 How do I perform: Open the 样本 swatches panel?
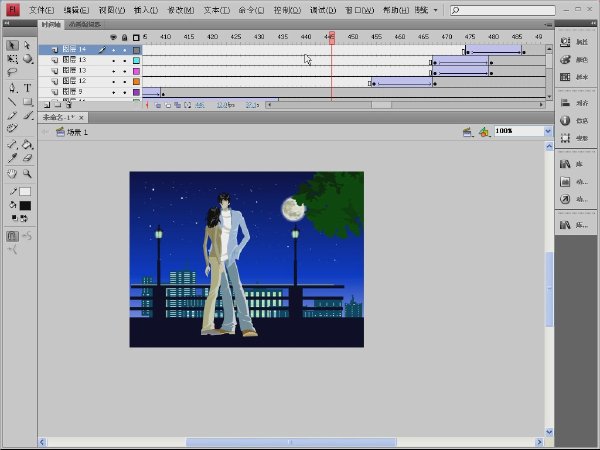(x=575, y=77)
